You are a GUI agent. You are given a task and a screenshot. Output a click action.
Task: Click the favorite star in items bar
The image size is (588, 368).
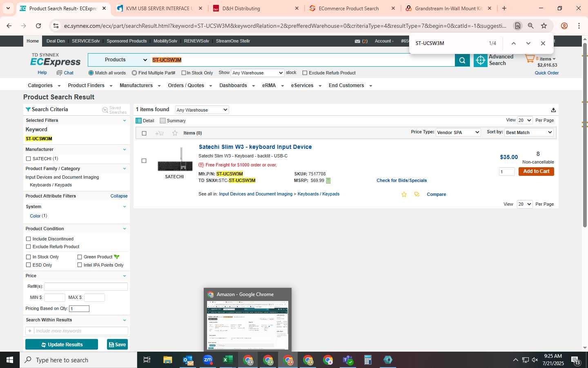pyautogui.click(x=175, y=133)
